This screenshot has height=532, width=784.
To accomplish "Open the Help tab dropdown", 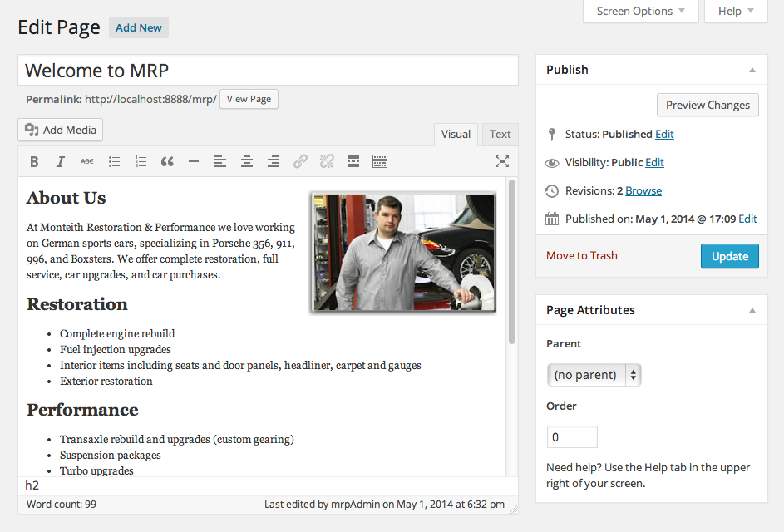I will coord(736,12).
